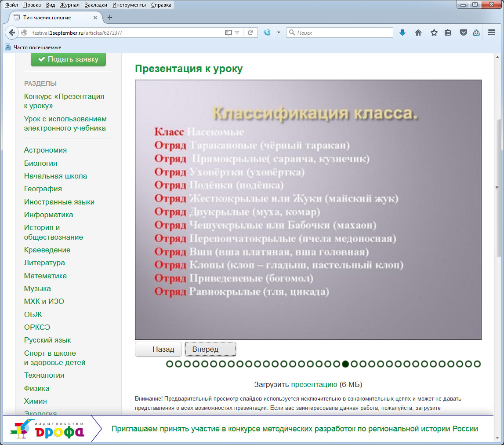Image resolution: width=504 pixels, height=445 pixels.
Task: Open a new tab with the plus button
Action: point(110,18)
